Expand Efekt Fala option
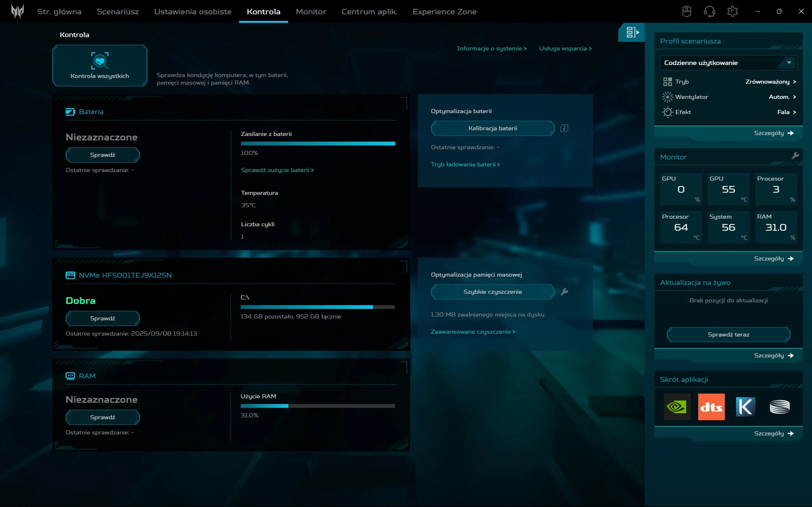The image size is (812, 507). [786, 112]
